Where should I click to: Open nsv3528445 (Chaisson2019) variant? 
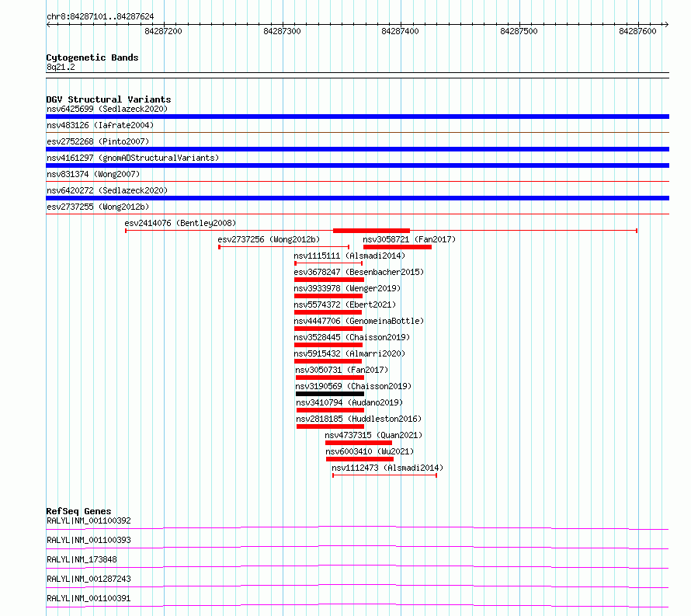point(352,337)
